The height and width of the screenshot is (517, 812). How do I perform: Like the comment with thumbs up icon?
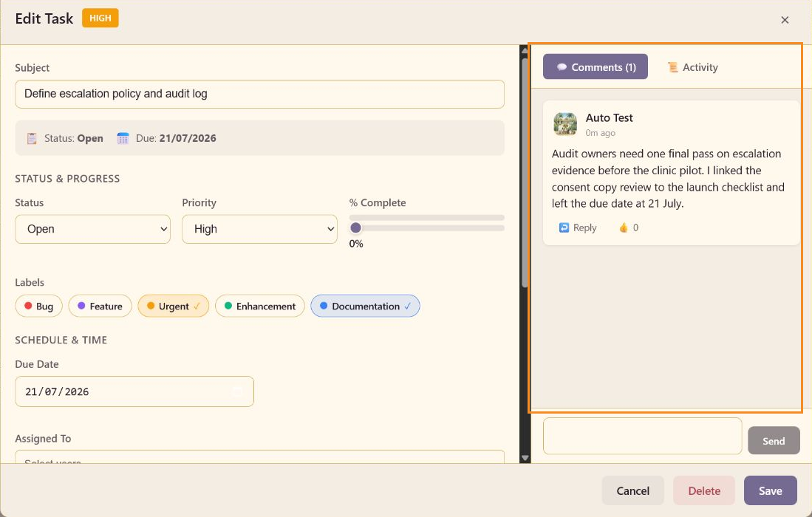pyautogui.click(x=624, y=227)
